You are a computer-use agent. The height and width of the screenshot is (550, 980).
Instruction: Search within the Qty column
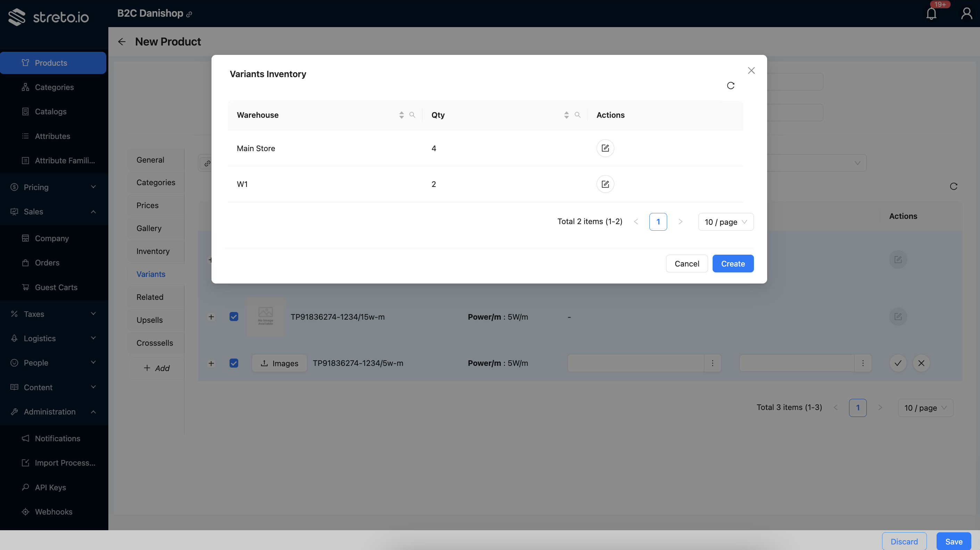(578, 115)
